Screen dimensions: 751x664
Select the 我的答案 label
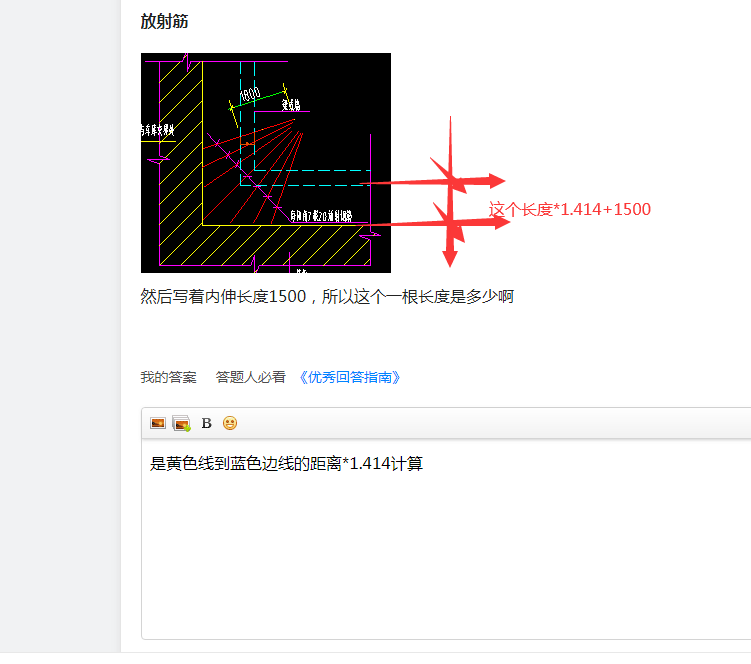(x=169, y=378)
